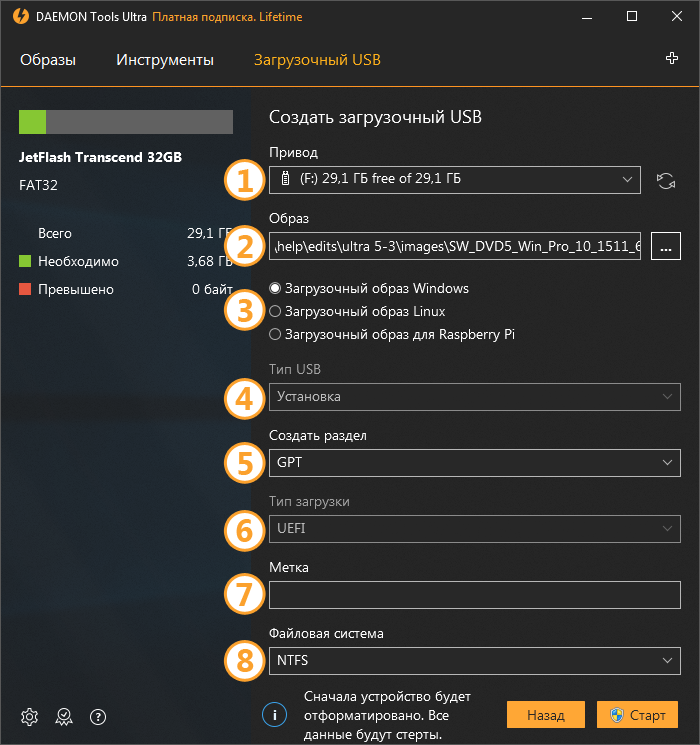Click the plus icon to add a tab
Screen dimensions: 700x745
(x=671, y=58)
